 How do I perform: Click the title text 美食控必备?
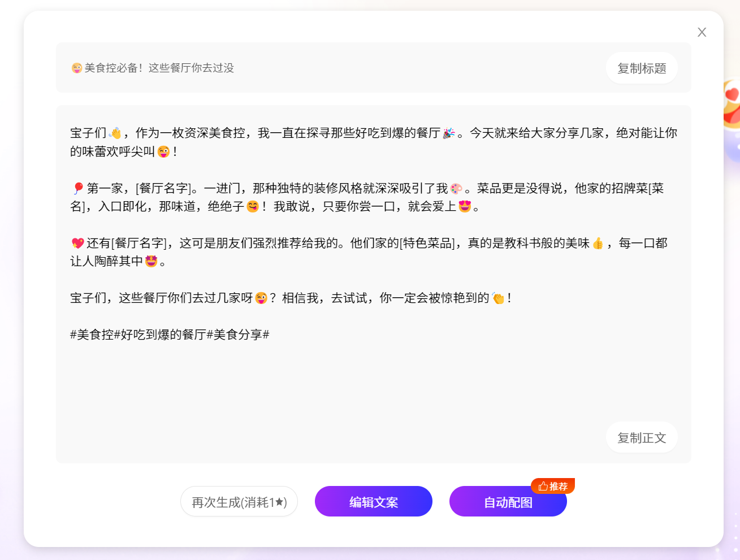pos(113,68)
